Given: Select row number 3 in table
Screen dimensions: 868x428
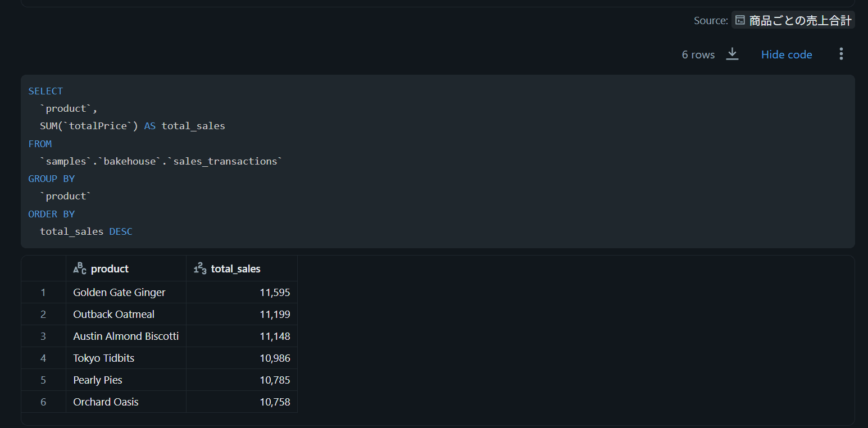Looking at the screenshot, I should (43, 336).
